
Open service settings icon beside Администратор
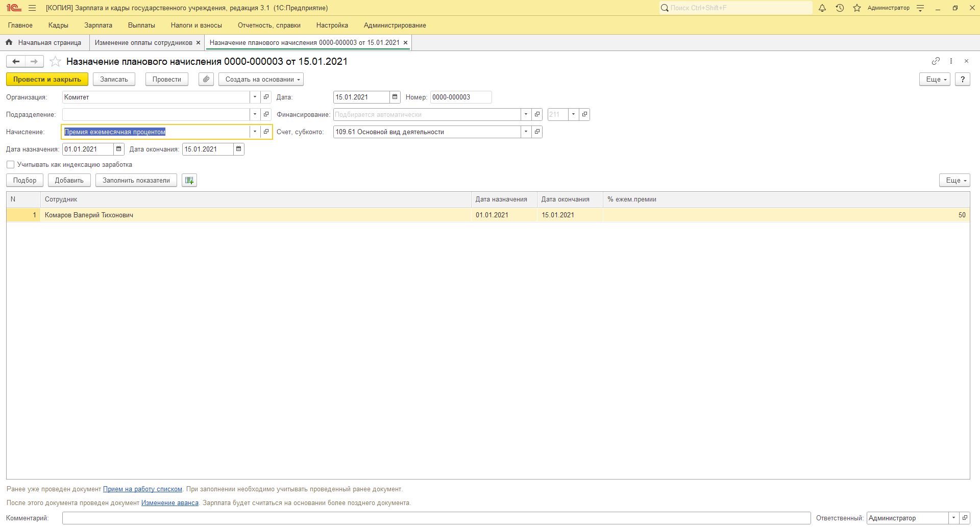(920, 8)
